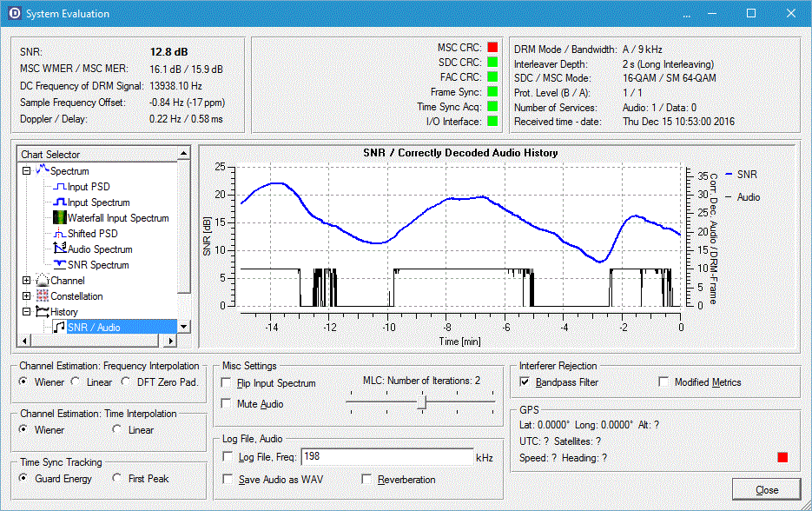Enable the Reverberation checkbox
Image resolution: width=812 pixels, height=511 pixels.
[366, 479]
